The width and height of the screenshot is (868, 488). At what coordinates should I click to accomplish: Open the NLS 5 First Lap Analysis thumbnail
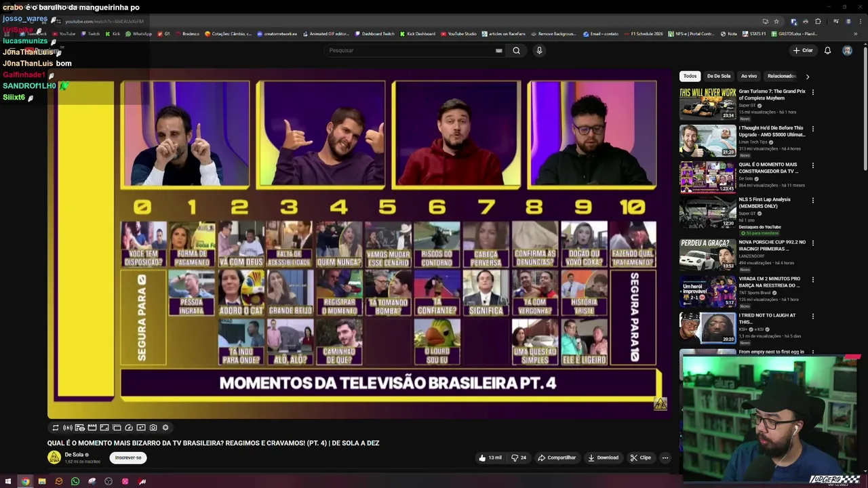pos(707,213)
